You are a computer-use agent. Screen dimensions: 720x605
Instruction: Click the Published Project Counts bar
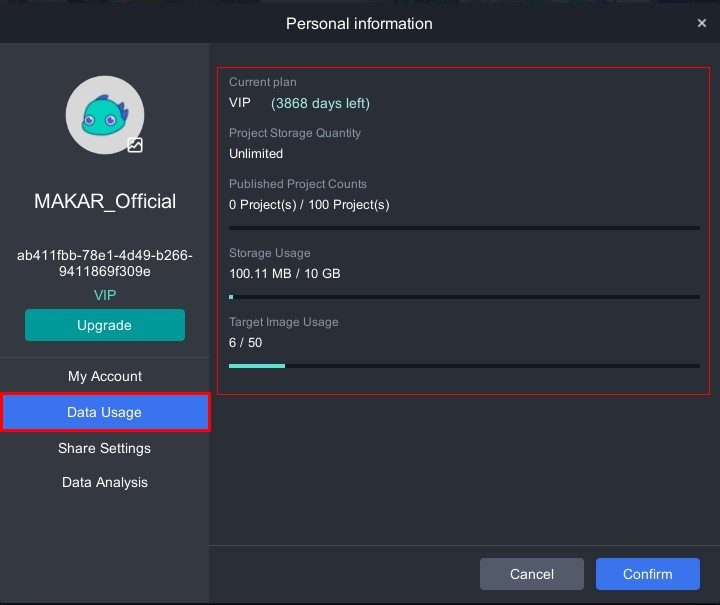pos(464,228)
